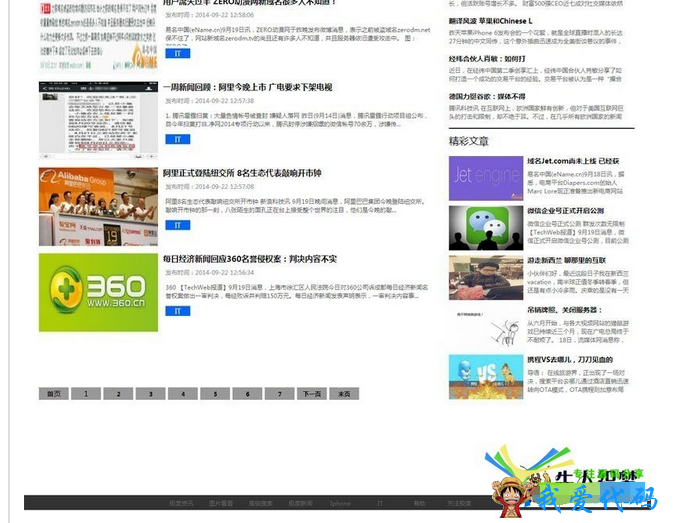Screen dimensions: 675x523
Task: Click publish time 2014-09-22 12:56:34
Action: 210,272
